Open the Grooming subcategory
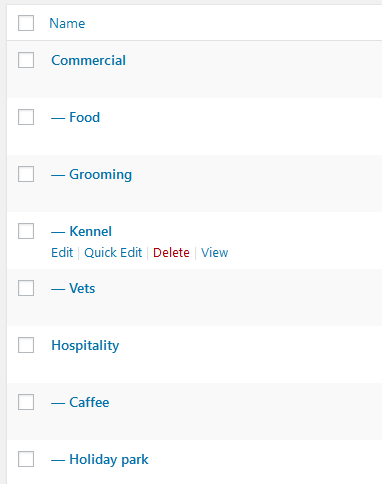 pyautogui.click(x=100, y=175)
